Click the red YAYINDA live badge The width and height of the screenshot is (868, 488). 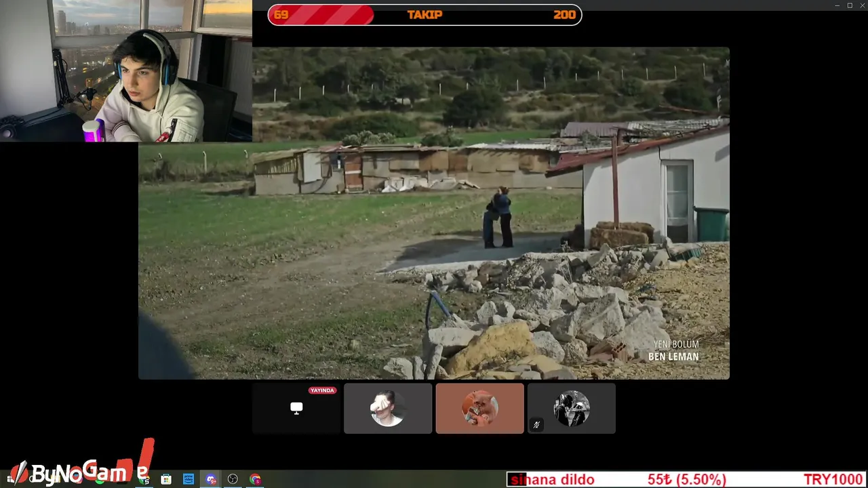(x=322, y=390)
